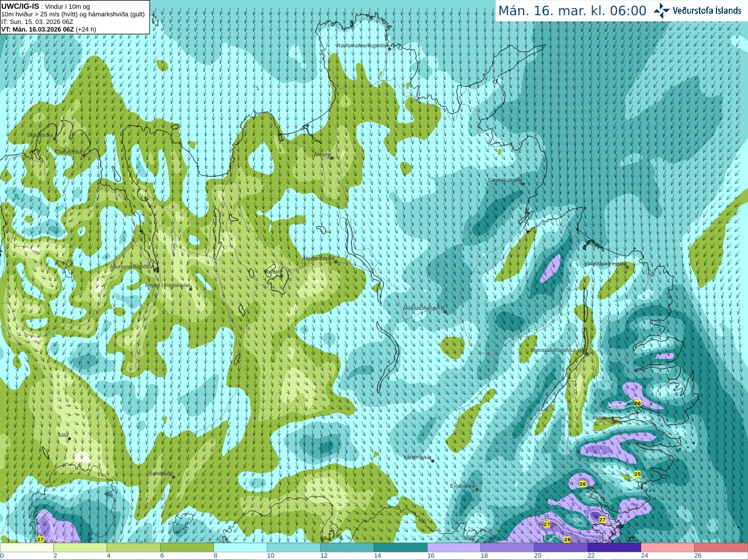Click the legend scale value 24

(x=645, y=556)
